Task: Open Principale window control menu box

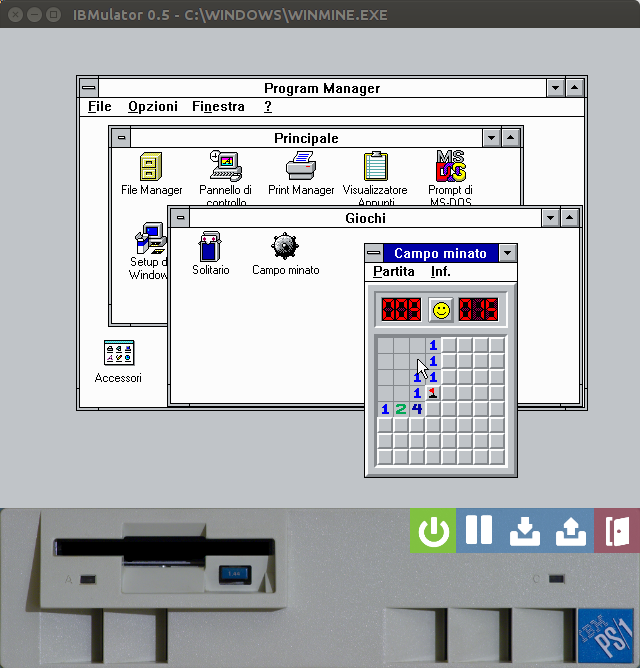Action: pos(121,138)
